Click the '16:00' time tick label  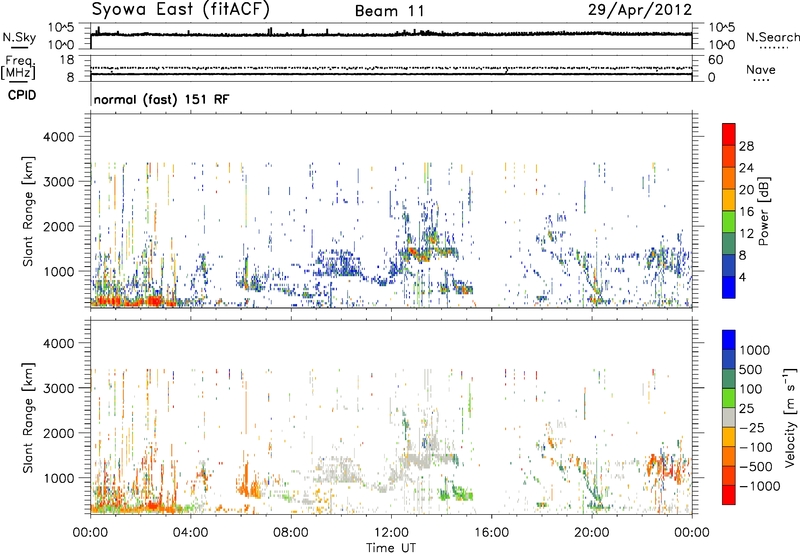pos(491,533)
